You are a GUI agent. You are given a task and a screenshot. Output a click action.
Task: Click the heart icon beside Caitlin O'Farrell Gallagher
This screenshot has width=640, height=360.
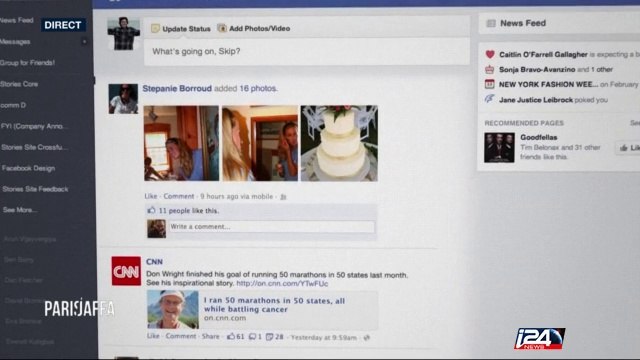(x=490, y=54)
